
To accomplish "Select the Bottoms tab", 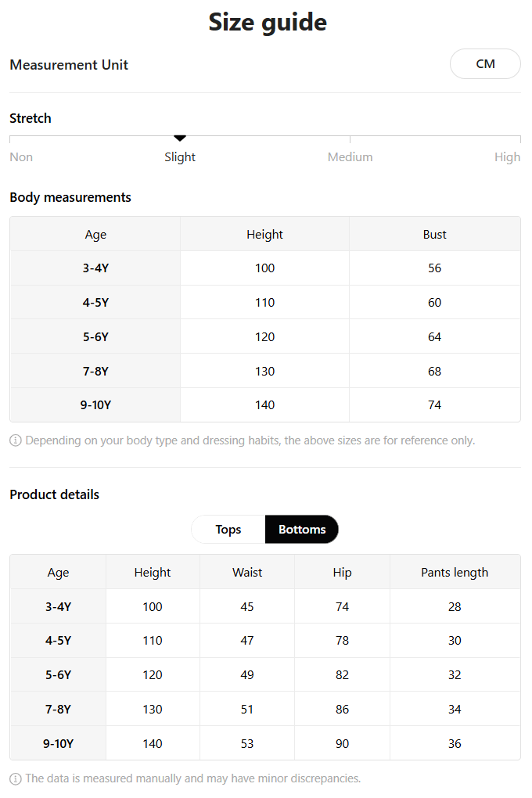I will (302, 530).
